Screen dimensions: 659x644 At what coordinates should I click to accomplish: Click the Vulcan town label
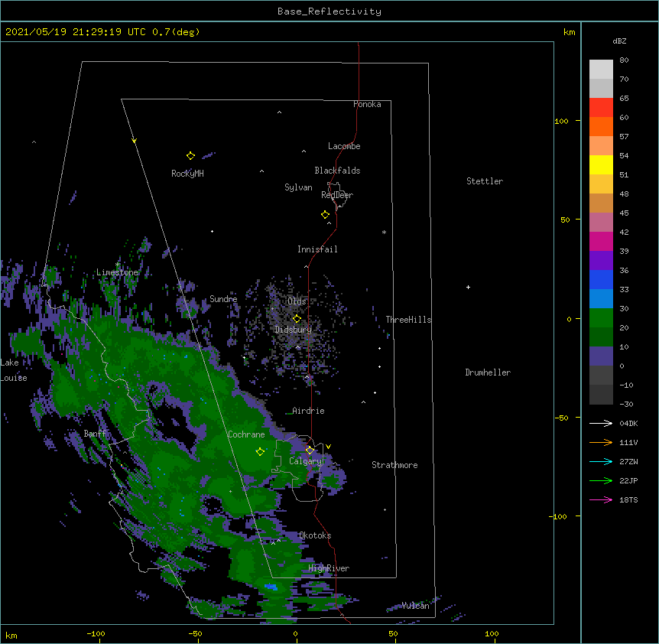(415, 605)
